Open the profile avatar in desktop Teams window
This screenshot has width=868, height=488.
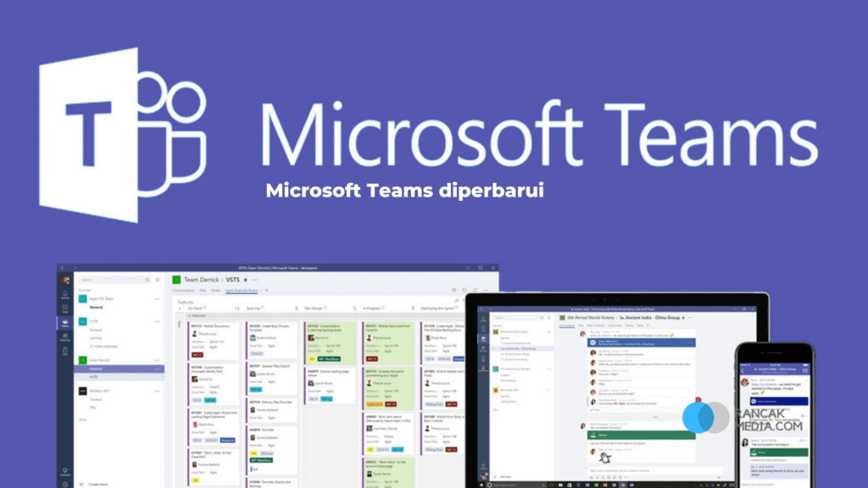(65, 280)
